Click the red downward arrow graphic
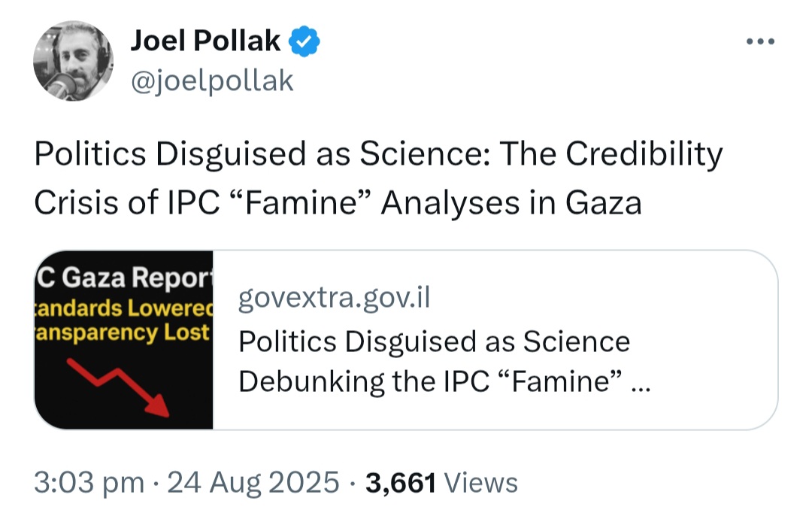Screen dimensions: 812x513 coord(120,384)
